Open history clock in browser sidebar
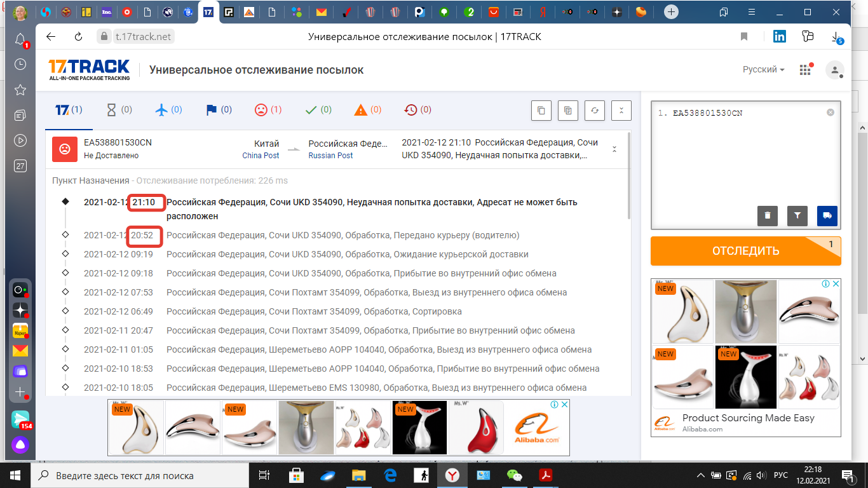This screenshot has height=488, width=868. [20, 64]
